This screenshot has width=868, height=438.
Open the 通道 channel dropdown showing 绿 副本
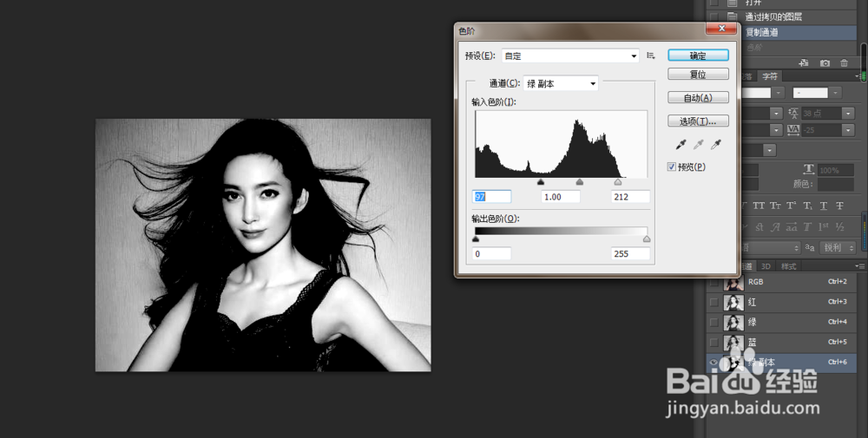561,83
